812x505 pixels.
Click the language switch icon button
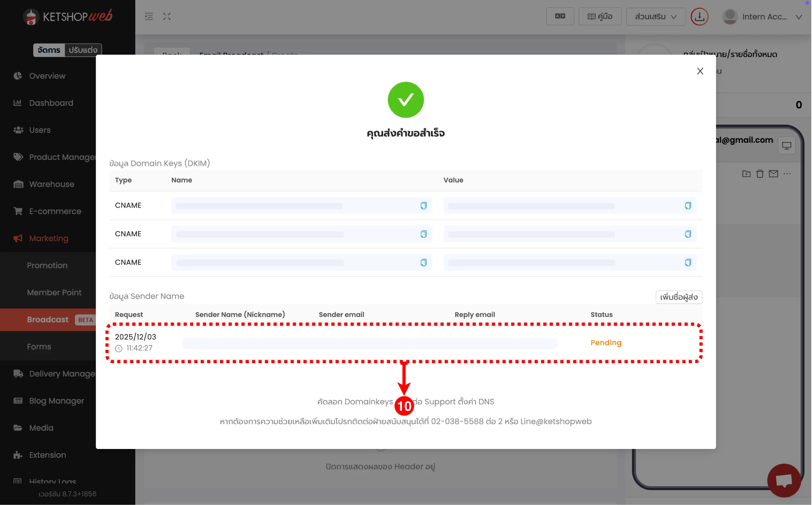click(560, 16)
